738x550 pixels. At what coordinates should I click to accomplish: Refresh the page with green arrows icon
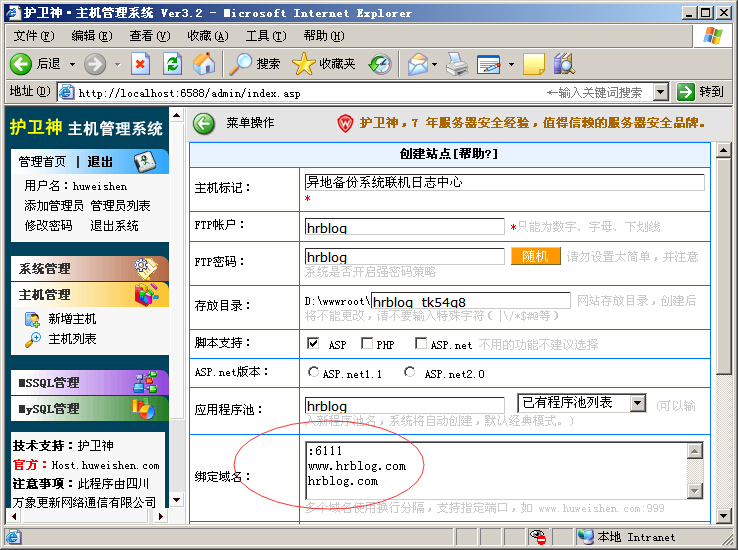click(172, 64)
